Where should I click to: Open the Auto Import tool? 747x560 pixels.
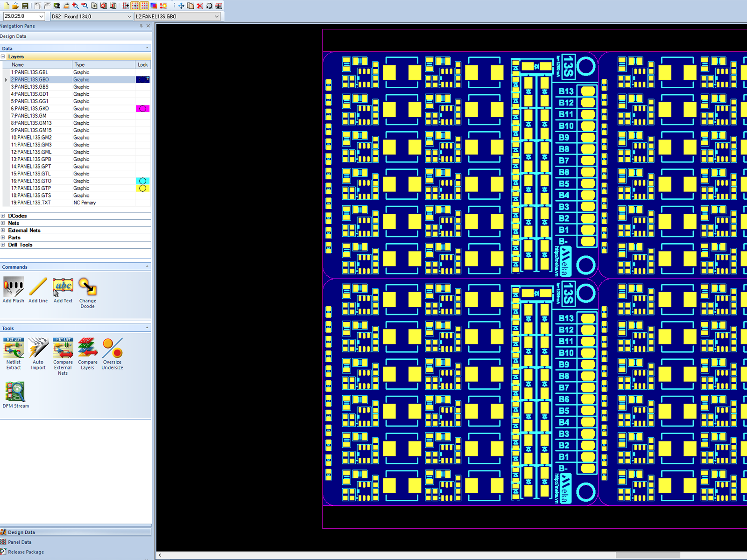[x=38, y=354]
